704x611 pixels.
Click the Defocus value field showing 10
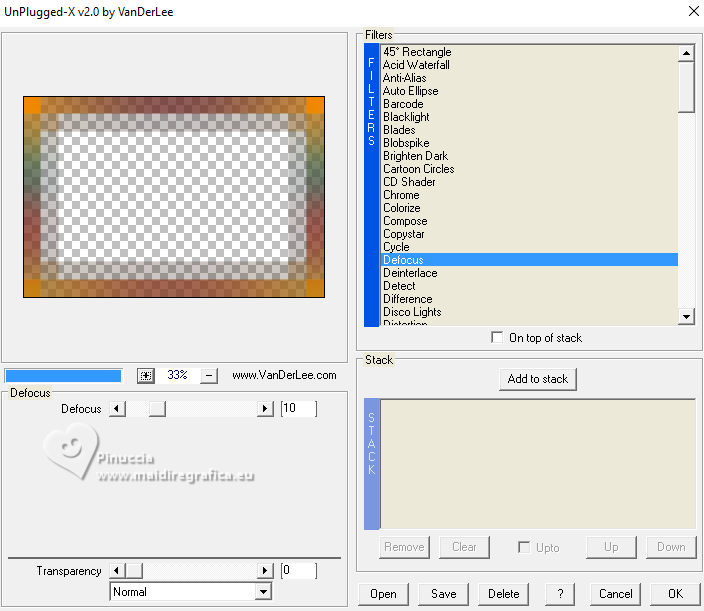[x=299, y=409]
